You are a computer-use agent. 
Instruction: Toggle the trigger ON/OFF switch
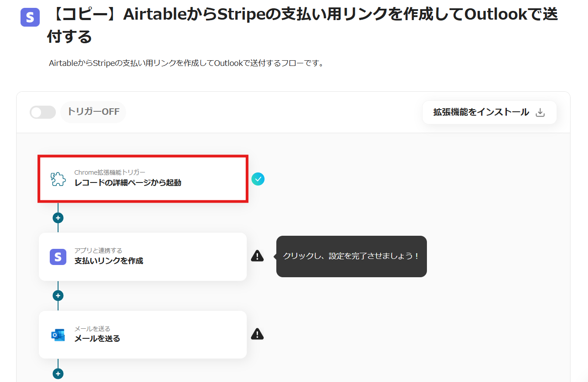click(43, 112)
